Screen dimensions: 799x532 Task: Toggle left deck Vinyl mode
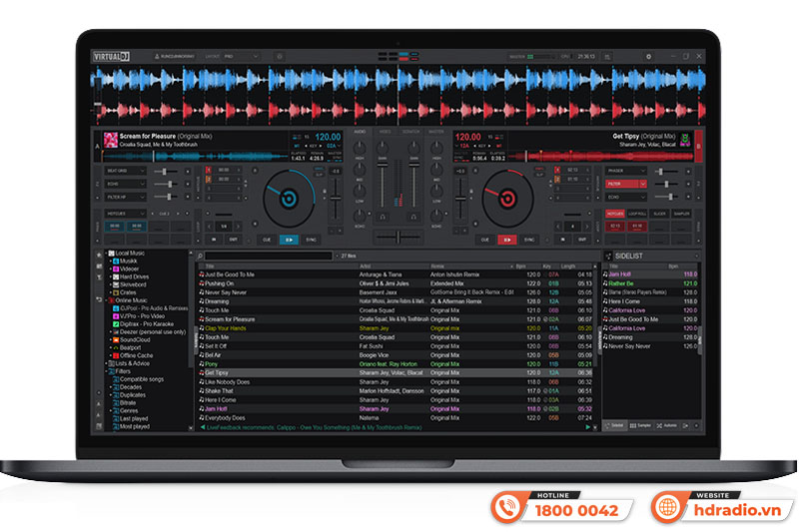point(319,169)
